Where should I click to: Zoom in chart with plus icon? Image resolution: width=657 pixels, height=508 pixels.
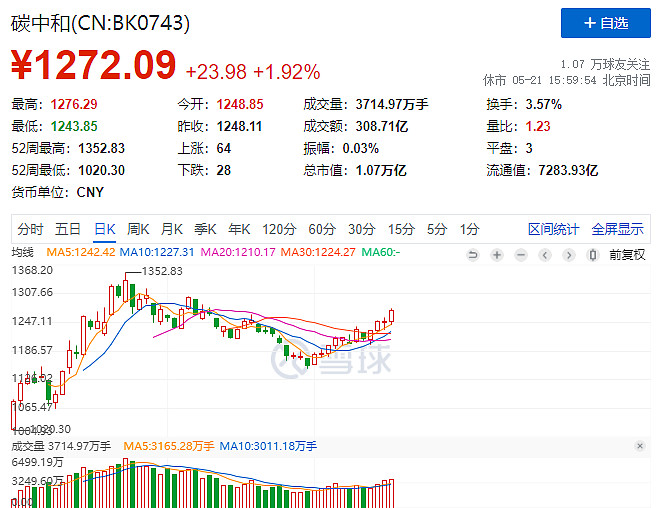497,255
